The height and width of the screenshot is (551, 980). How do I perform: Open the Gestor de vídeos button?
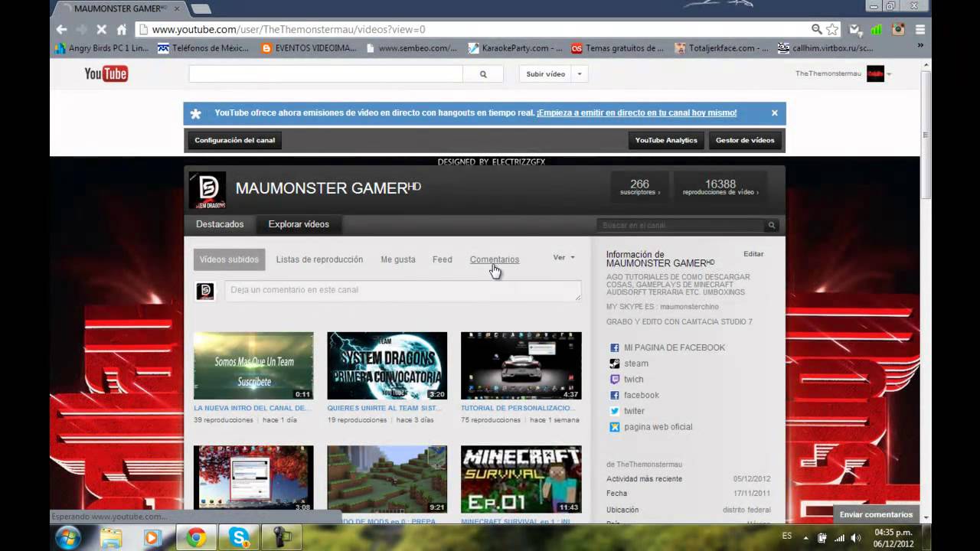[745, 140]
